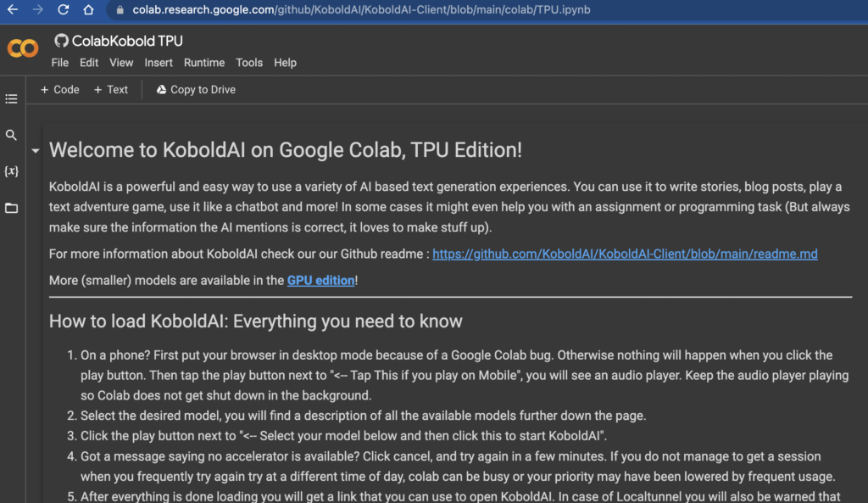Open the GPU edition link
Viewport: 868px width, 503px height.
coord(320,280)
